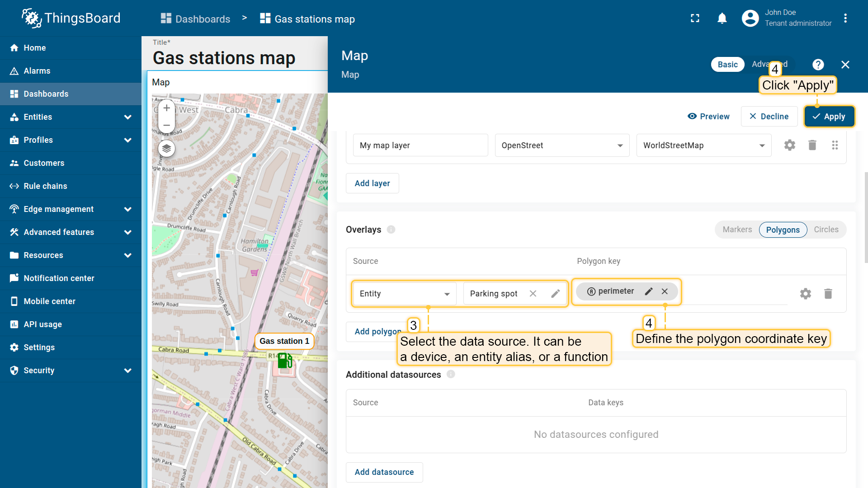
Task: Open Rule chains in sidebar
Action: [x=45, y=186]
